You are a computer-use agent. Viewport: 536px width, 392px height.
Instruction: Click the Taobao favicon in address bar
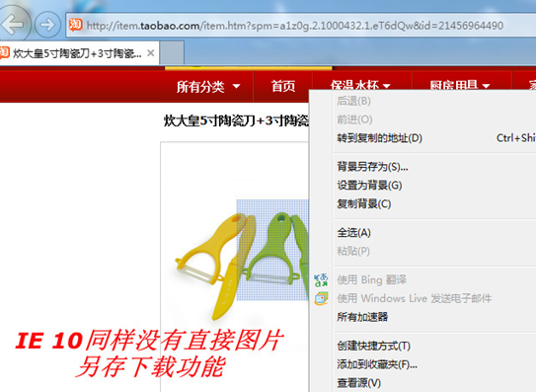click(75, 25)
